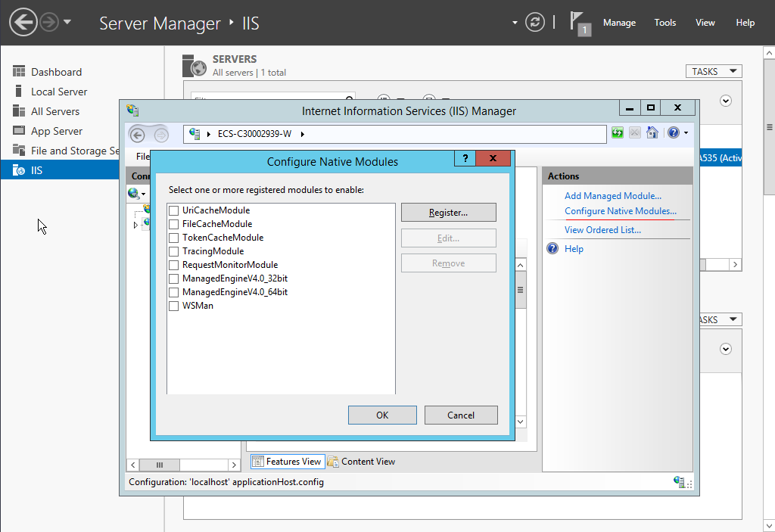
Task: Open the Server Manager Help menu
Action: coord(745,23)
